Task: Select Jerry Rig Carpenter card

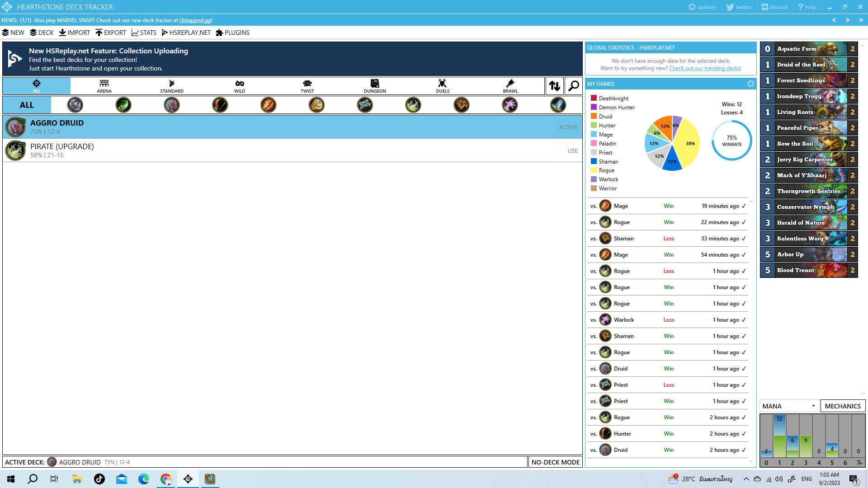Action: pos(808,160)
